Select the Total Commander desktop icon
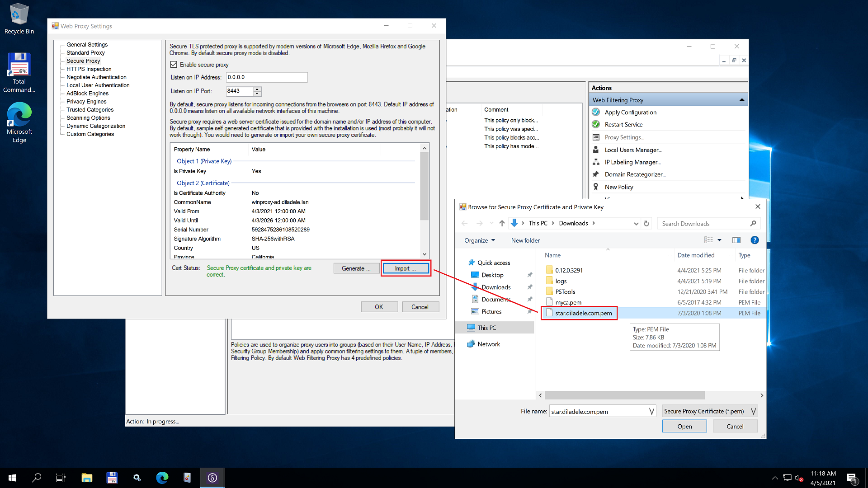Image resolution: width=868 pixels, height=488 pixels. (19, 72)
